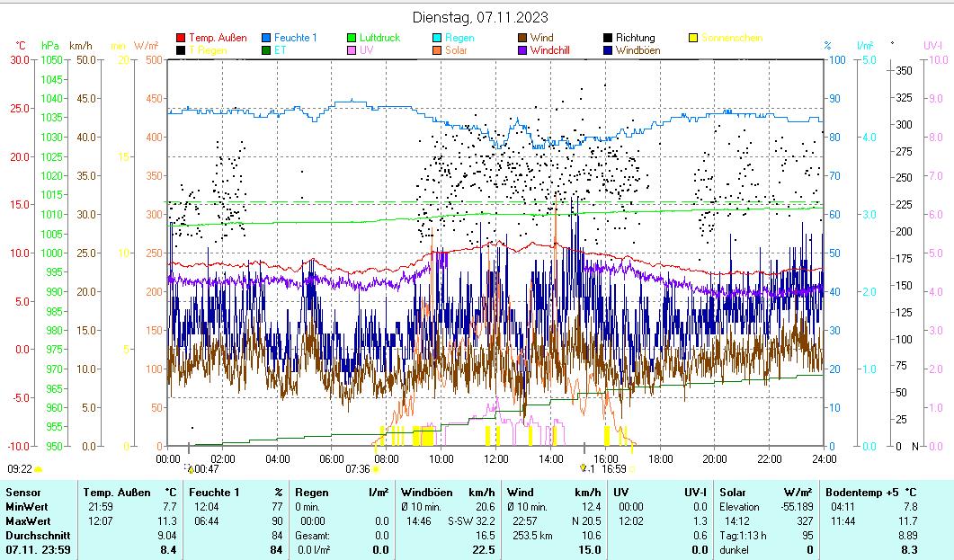This screenshot has height=560, width=954.
Task: Click the 'Wind' legend label
Action: pos(541,38)
